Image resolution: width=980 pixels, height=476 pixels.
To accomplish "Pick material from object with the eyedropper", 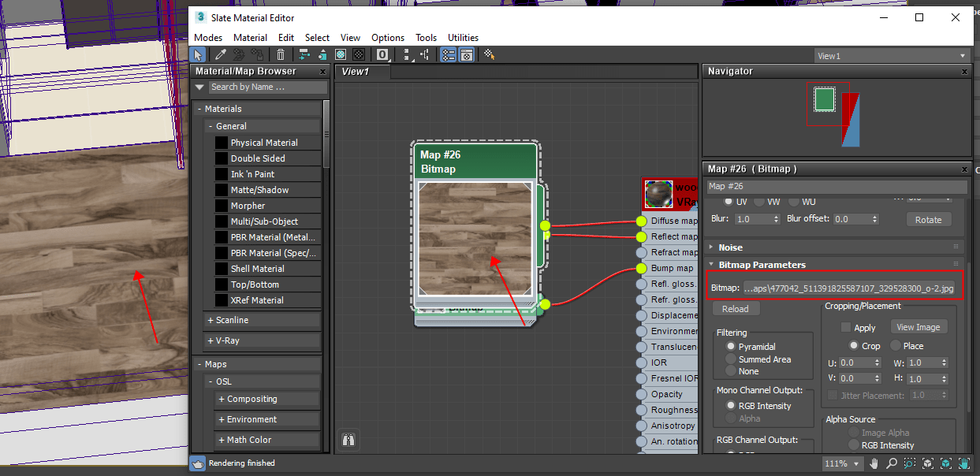I will (220, 54).
